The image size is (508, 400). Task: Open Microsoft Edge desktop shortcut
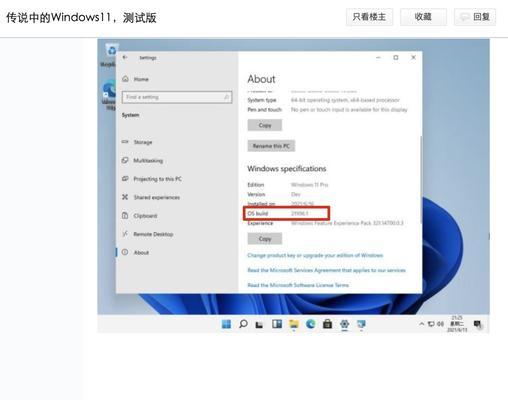point(109,95)
